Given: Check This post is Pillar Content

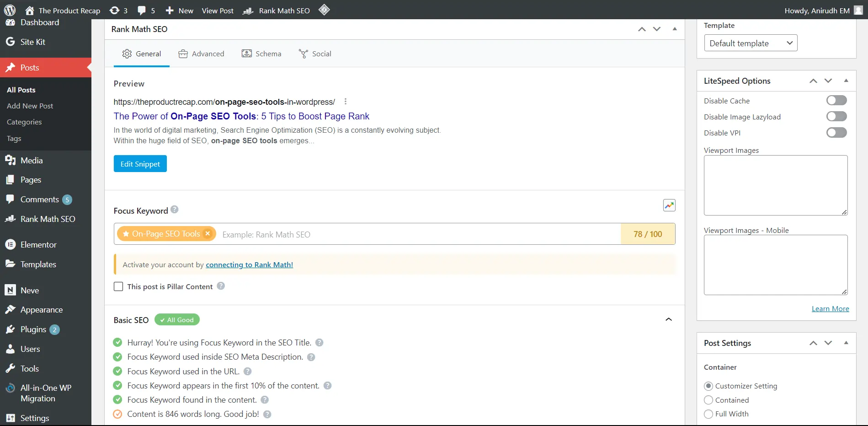Looking at the screenshot, I should tap(118, 286).
